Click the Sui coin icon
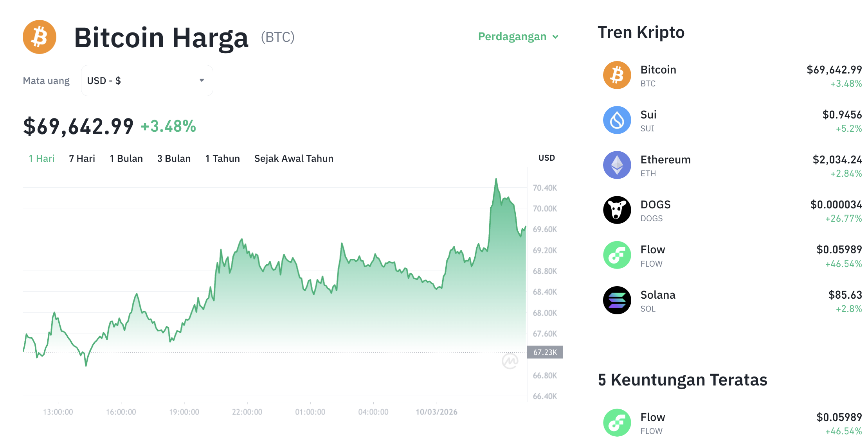Viewport: 868px width, 441px height. click(617, 120)
